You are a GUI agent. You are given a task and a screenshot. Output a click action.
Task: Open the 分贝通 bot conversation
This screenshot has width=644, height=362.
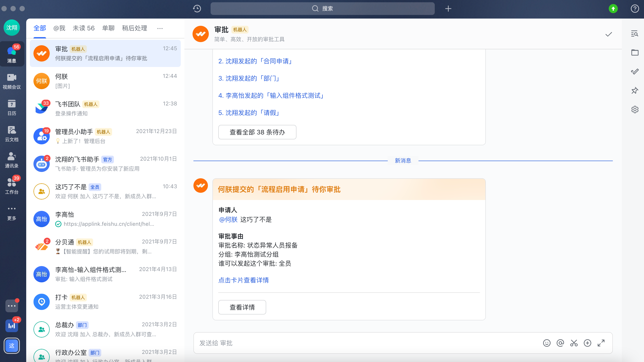tap(105, 246)
